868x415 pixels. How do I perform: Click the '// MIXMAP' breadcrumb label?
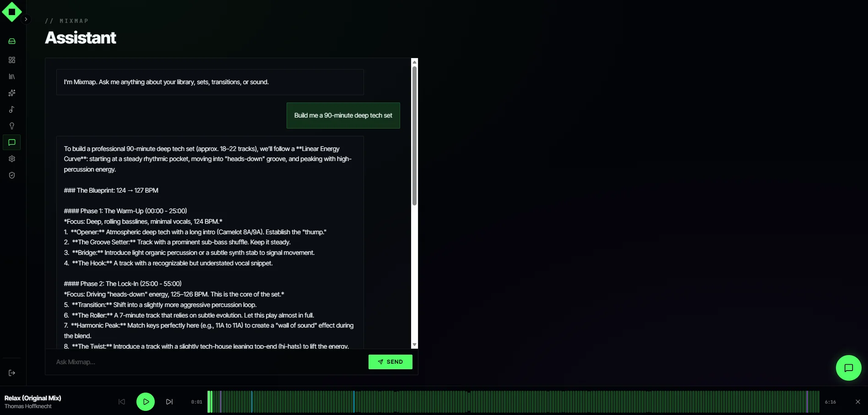point(67,21)
